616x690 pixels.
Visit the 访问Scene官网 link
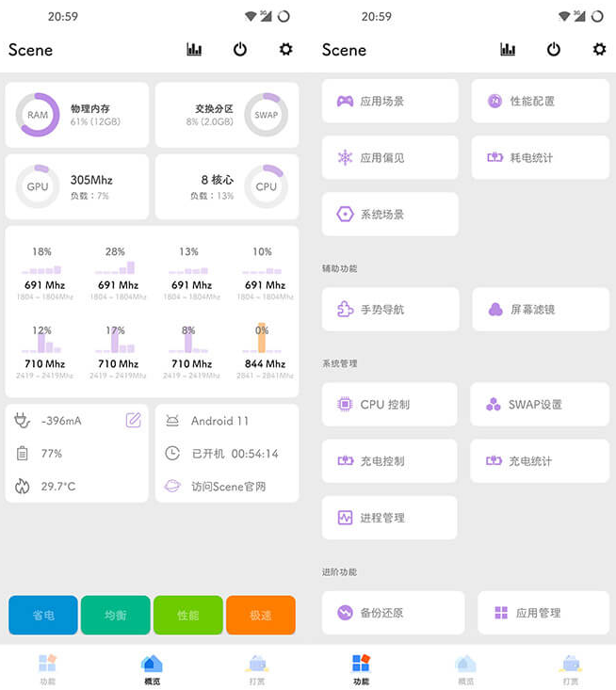[x=228, y=487]
